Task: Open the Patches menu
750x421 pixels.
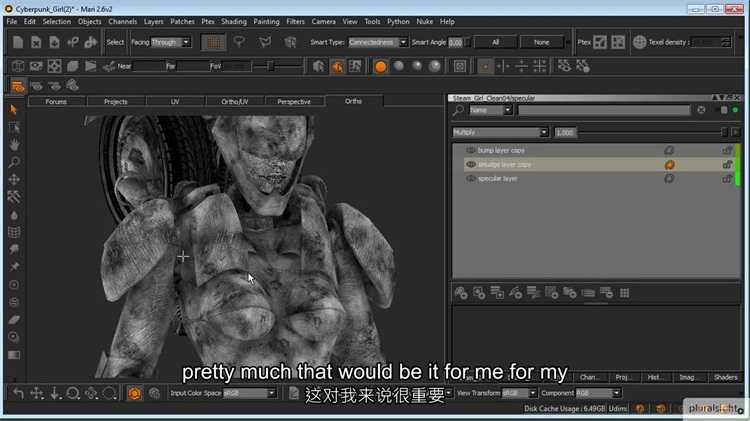Action: (x=182, y=22)
